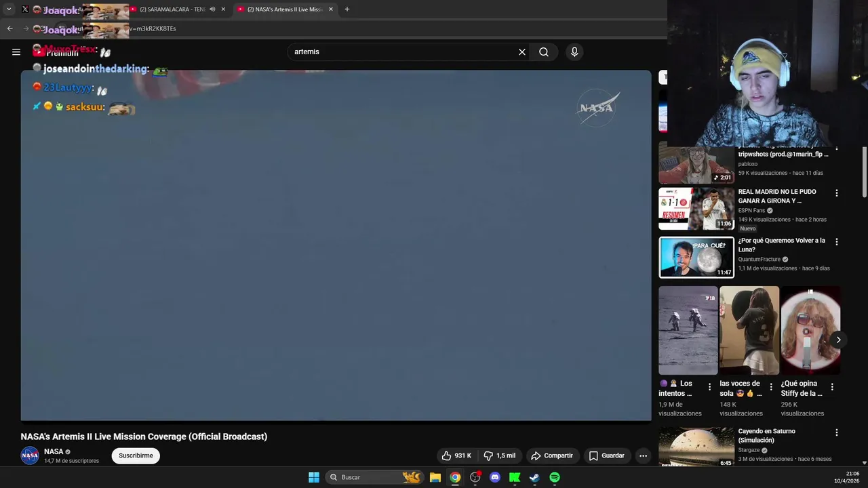The width and height of the screenshot is (868, 488).
Task: Click the NASA Artemis II video player
Action: [x=336, y=245]
